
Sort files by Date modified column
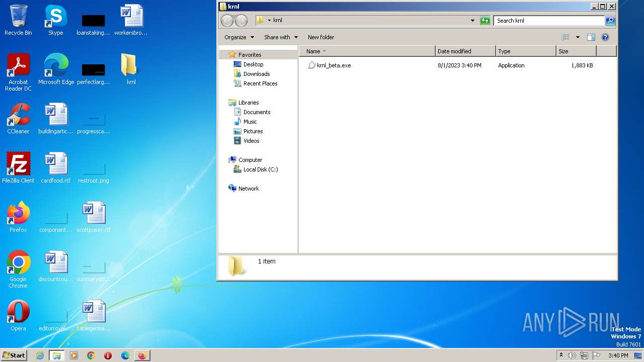click(465, 51)
